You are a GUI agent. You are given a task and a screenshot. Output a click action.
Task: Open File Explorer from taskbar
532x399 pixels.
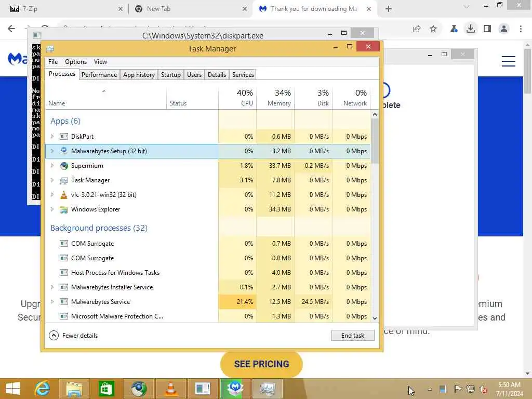pyautogui.click(x=74, y=389)
